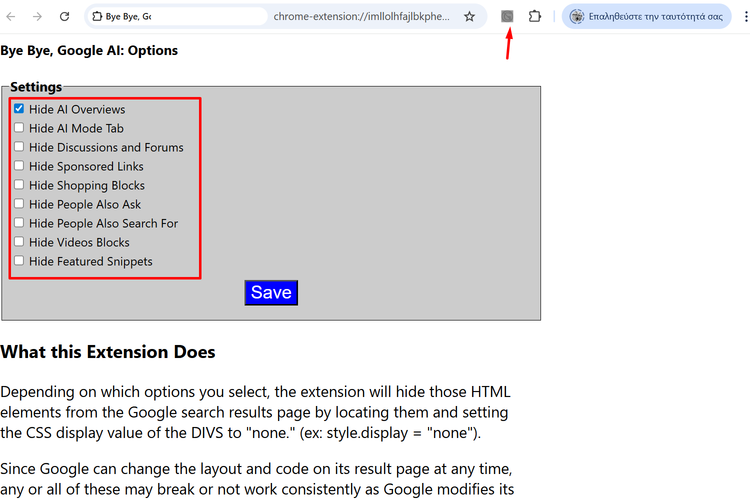This screenshot has height=500, width=750.
Task: Go forward to next page
Action: (37, 17)
